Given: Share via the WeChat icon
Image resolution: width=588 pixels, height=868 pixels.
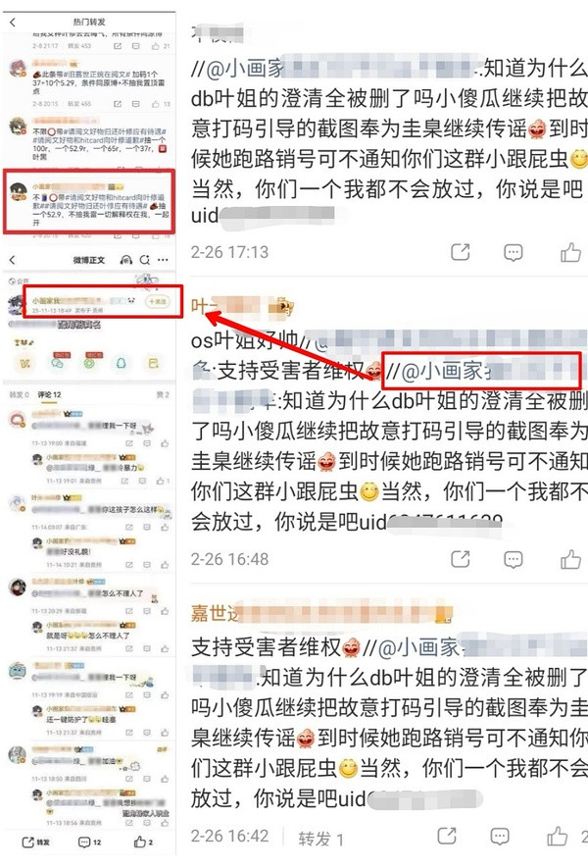Looking at the screenshot, I should click(x=58, y=363).
